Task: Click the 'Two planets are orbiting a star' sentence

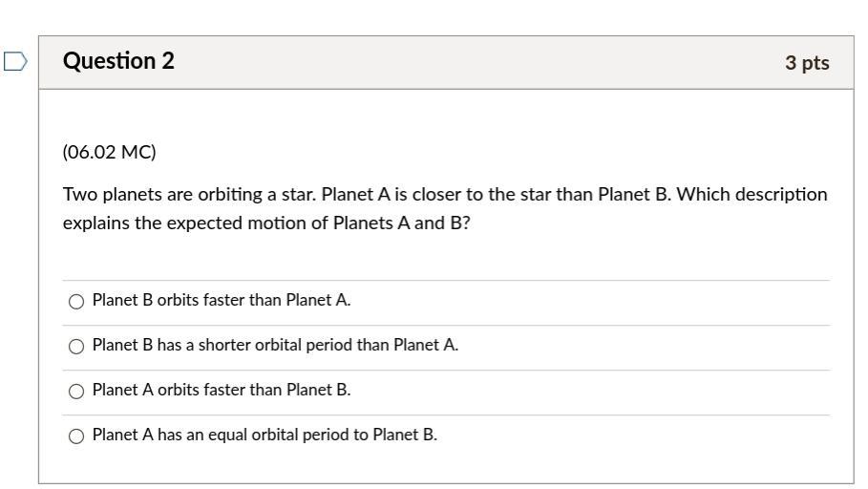Action: [x=189, y=195]
